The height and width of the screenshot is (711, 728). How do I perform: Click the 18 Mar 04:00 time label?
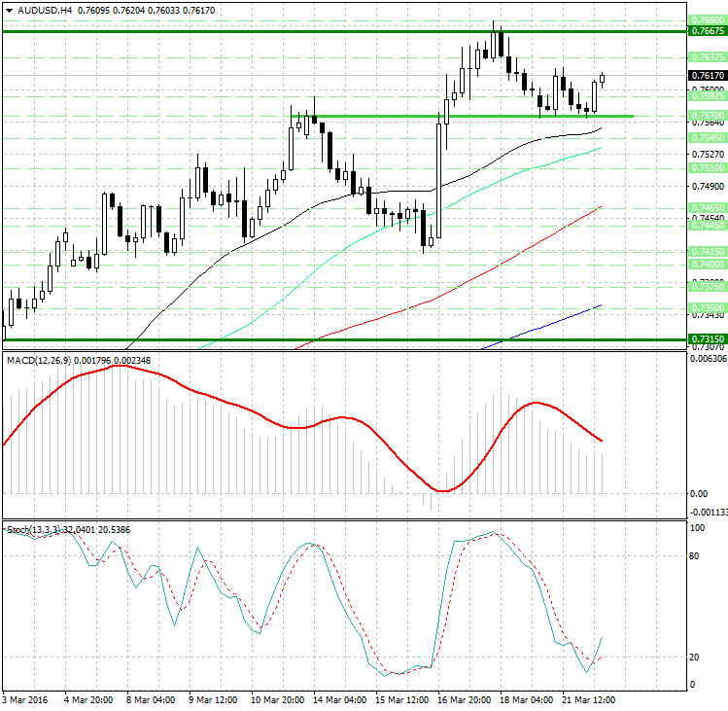(527, 700)
